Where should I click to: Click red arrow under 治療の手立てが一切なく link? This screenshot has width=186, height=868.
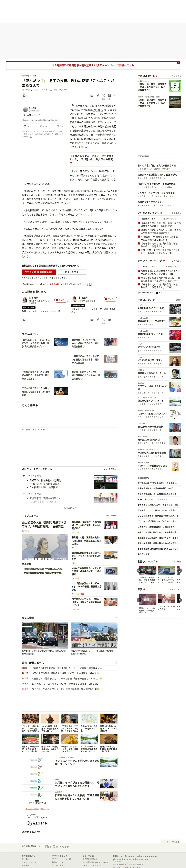(71, 163)
